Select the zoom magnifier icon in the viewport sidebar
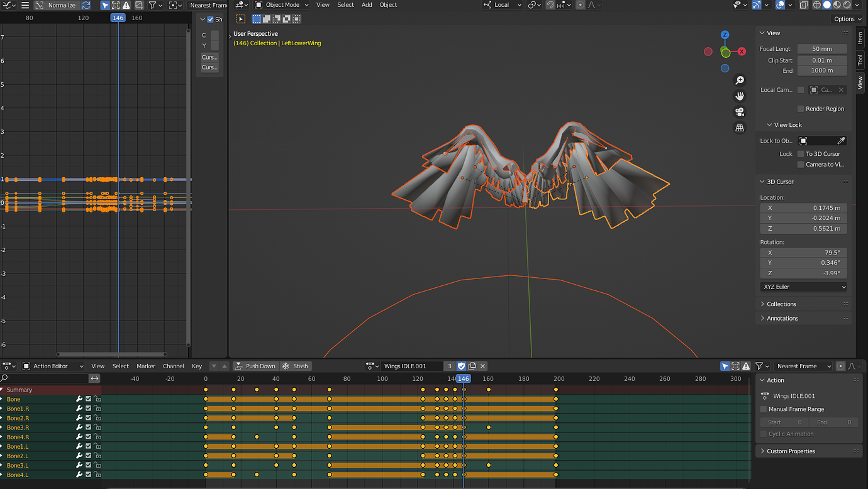 (740, 80)
